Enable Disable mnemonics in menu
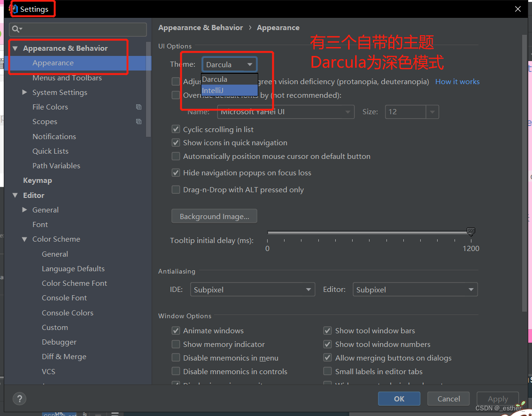 point(176,358)
